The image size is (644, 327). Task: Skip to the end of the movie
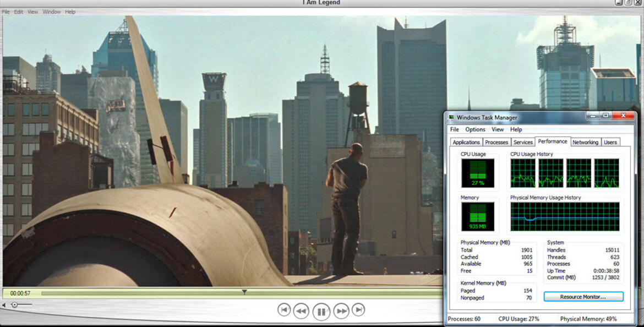(358, 310)
